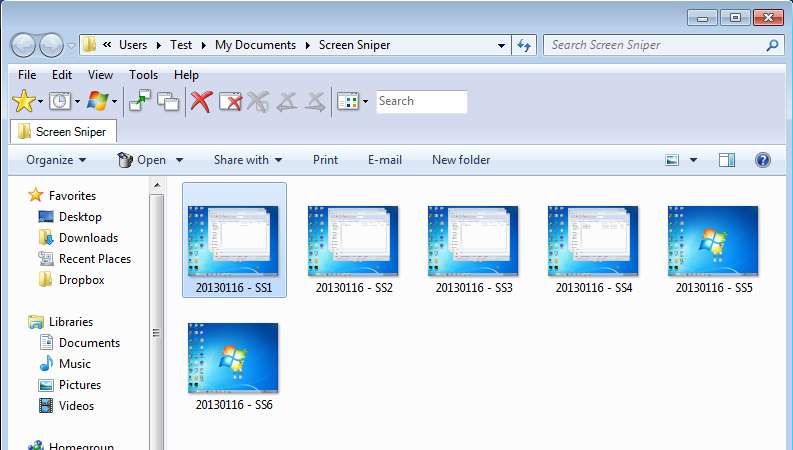Open the Tools menu
793x450 pixels.
coord(143,75)
